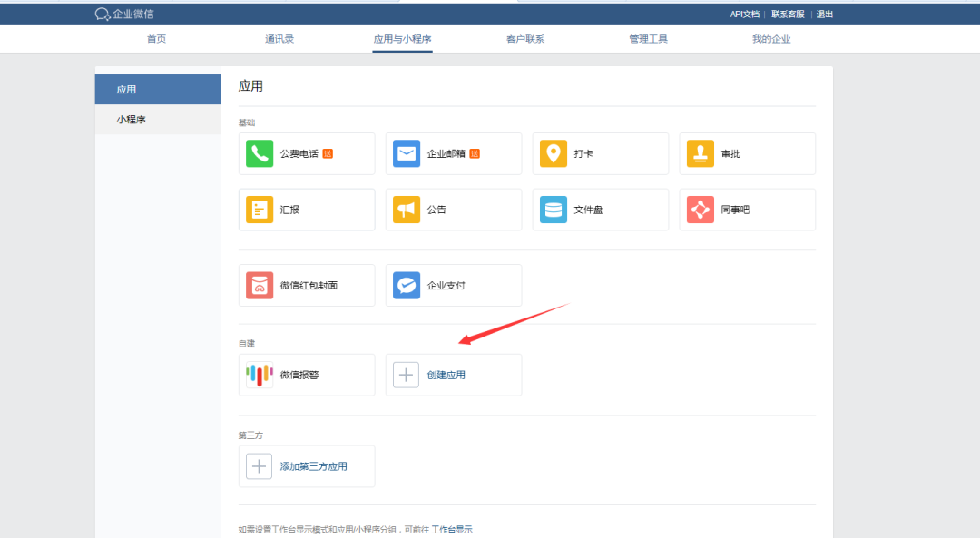
Task: Click the 打卡 label
Action: (x=583, y=153)
